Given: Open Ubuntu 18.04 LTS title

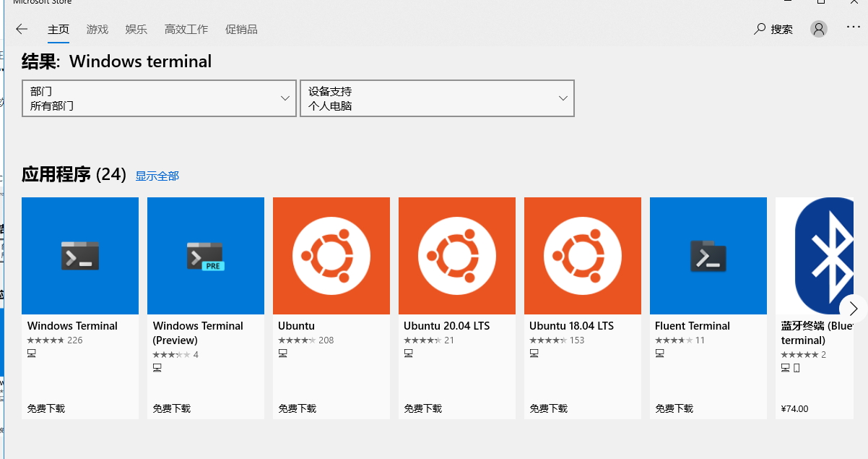Looking at the screenshot, I should [572, 326].
